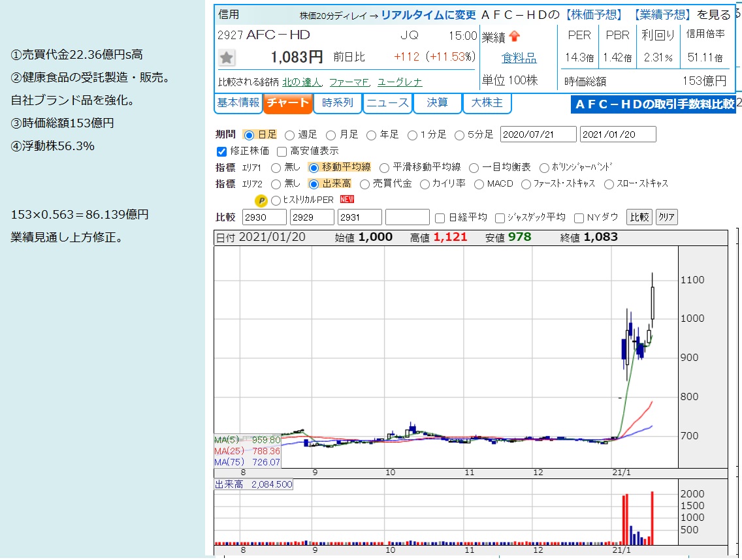
Task: Click the 比較 button
Action: [x=639, y=217]
